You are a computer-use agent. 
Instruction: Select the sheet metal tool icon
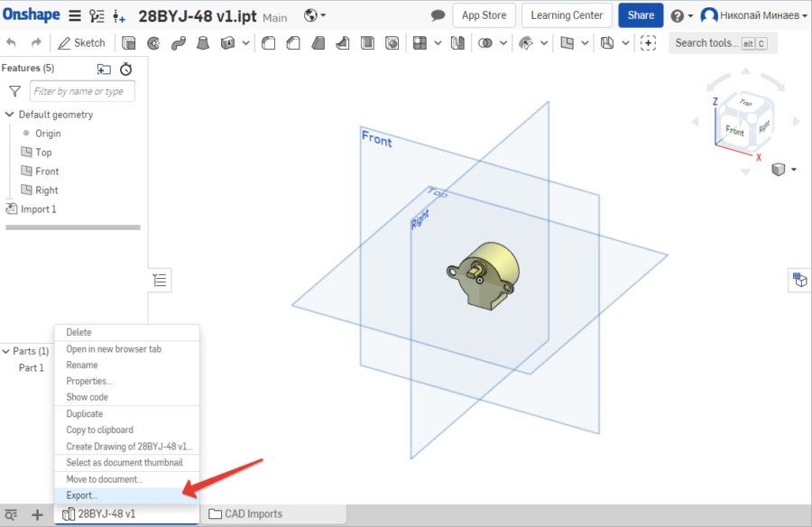pos(607,43)
